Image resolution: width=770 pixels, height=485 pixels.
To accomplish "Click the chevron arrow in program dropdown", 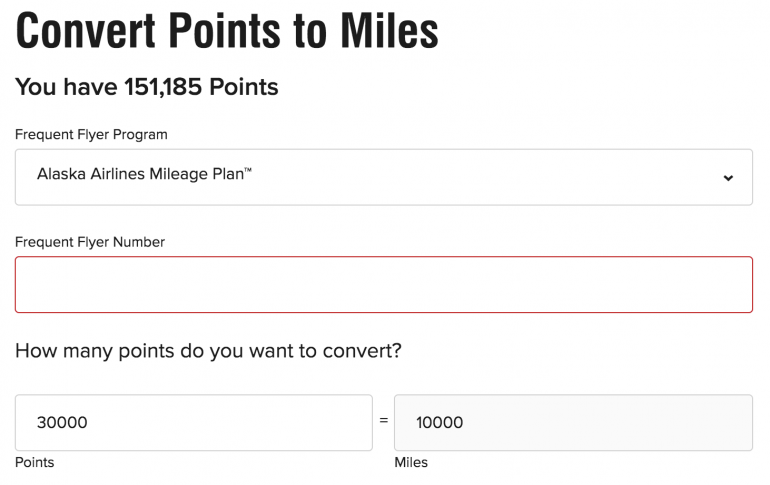I will click(728, 178).
